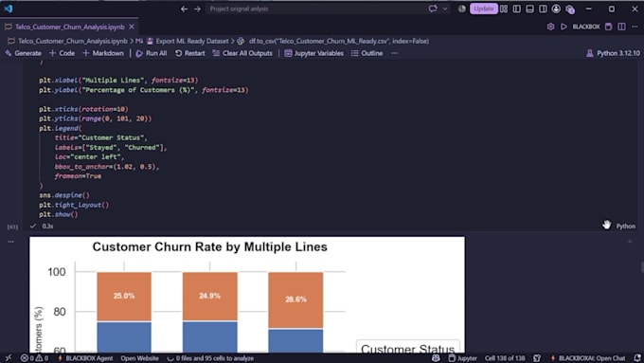Click 0 files and 95 cells to analyze
This screenshot has width=644, height=363.
pos(210,358)
